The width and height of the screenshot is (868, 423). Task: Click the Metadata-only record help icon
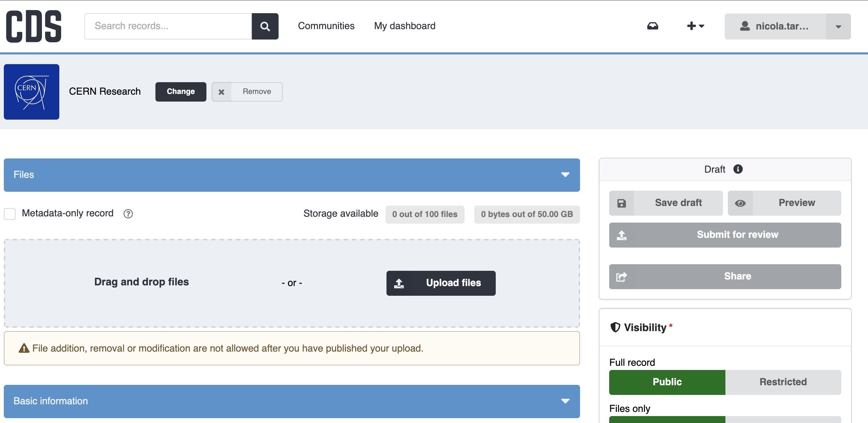[x=128, y=214]
